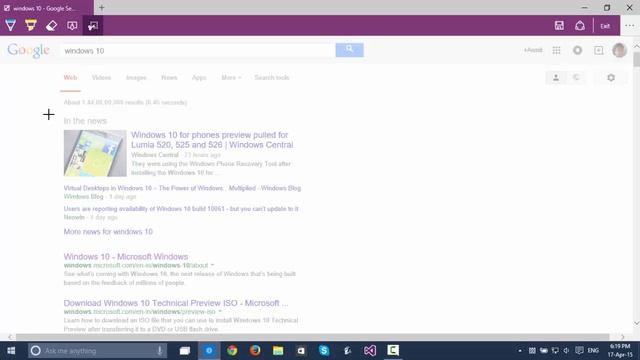
Task: Click the ENG input language indicator
Action: tap(593, 351)
